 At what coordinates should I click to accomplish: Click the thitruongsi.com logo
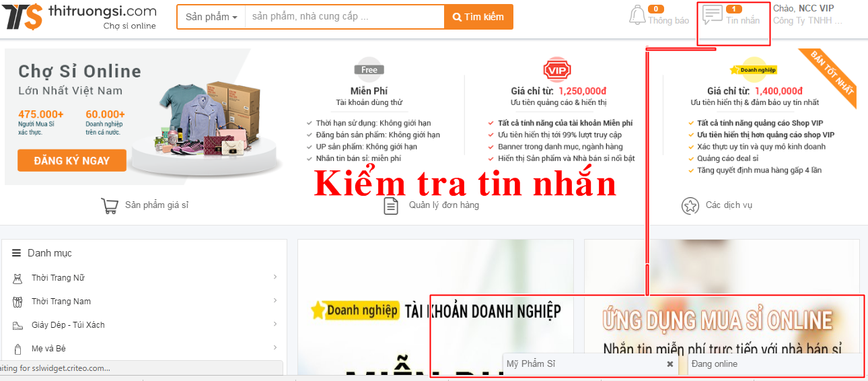coord(79,17)
